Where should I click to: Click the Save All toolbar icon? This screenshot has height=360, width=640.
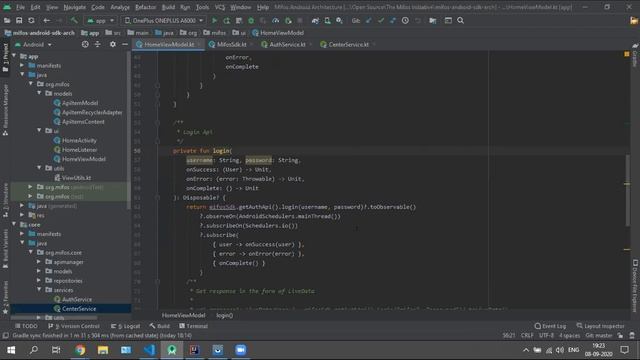(x=19, y=20)
